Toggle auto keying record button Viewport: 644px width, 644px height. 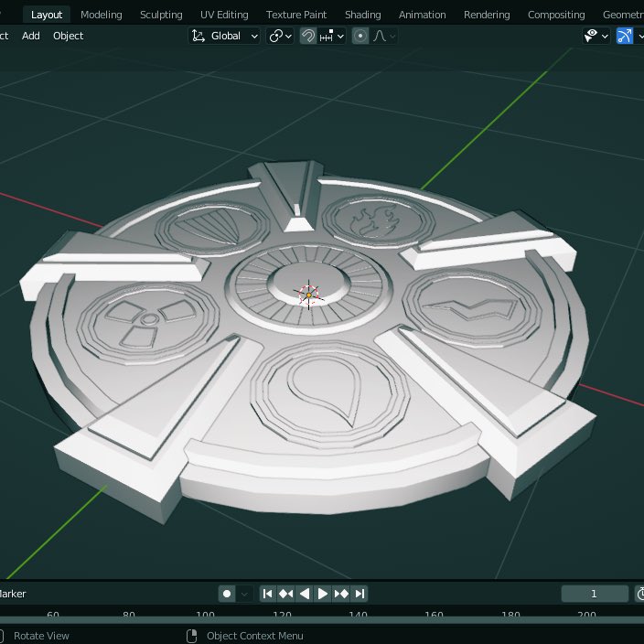click(227, 594)
